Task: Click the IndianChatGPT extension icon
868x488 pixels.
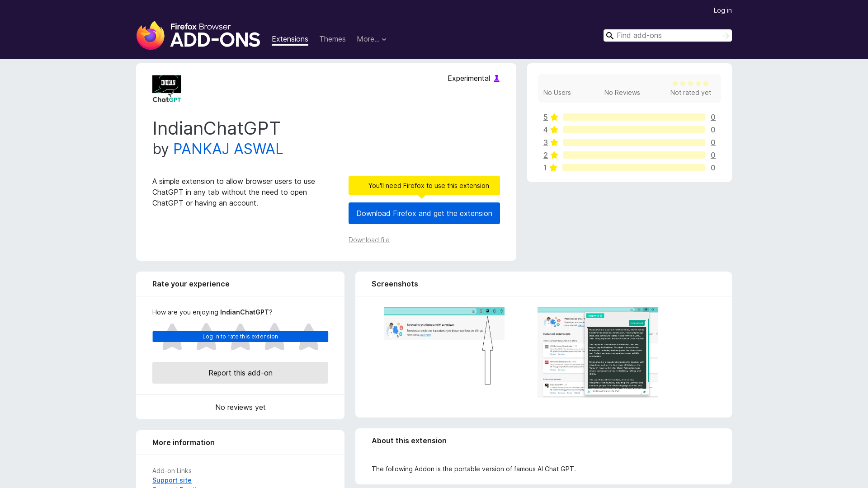Action: 167,89
